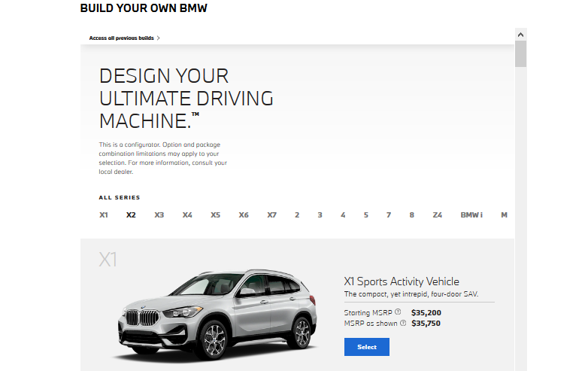Select the X4 series tab

tap(187, 215)
